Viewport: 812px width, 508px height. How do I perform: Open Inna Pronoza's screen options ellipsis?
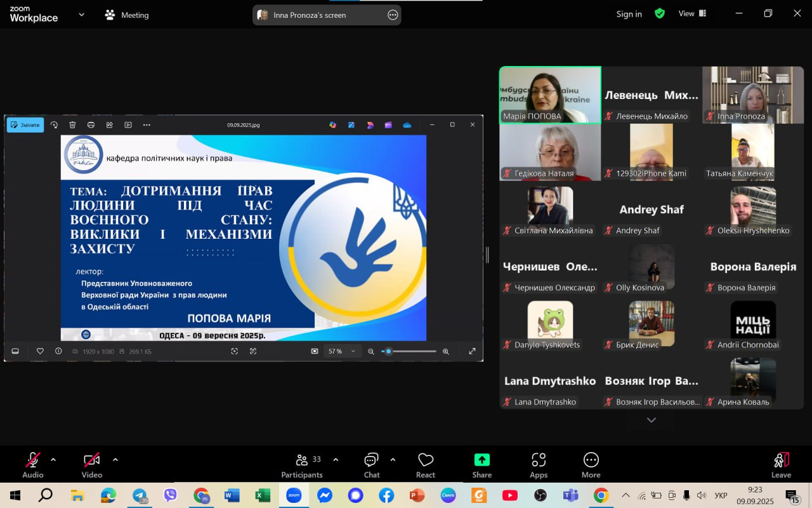(393, 15)
